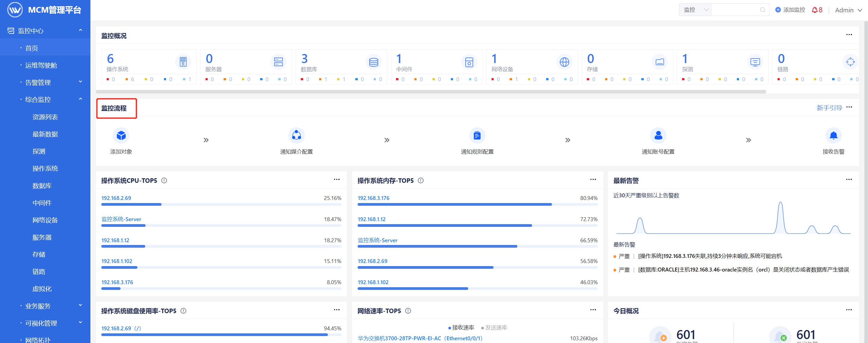Click the 通知媒介配置 icon

[297, 135]
